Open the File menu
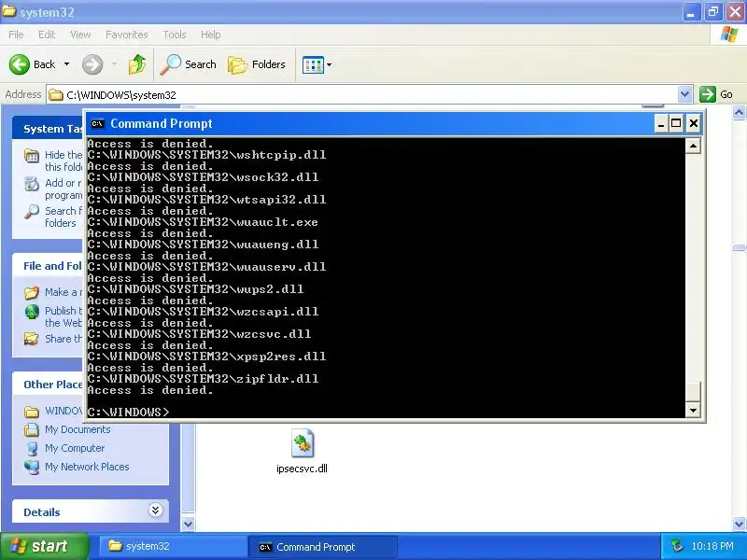This screenshot has height=560, width=747. (x=16, y=35)
